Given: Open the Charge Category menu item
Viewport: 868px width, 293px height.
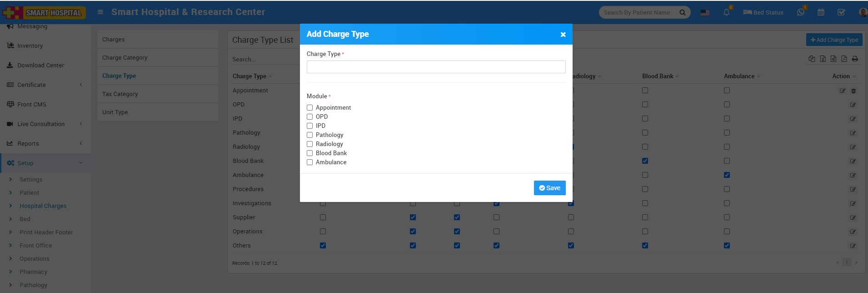Looking at the screenshot, I should [x=158, y=58].
